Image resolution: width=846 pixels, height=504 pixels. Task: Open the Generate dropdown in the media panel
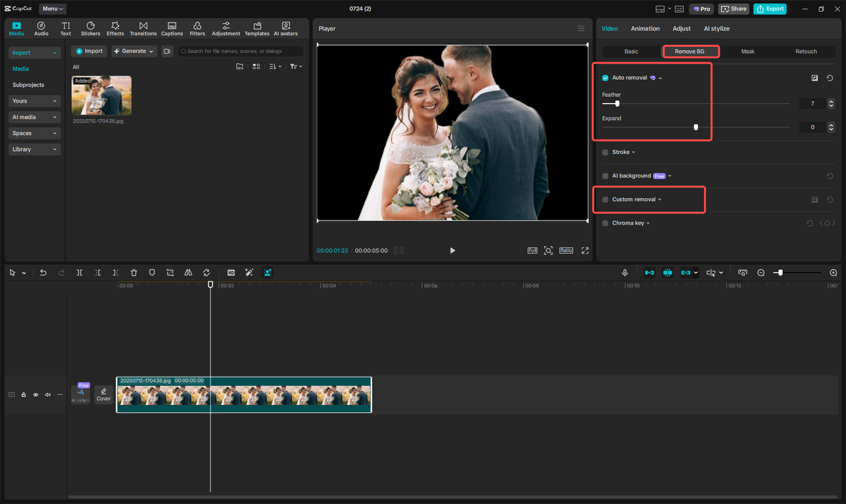click(x=134, y=51)
